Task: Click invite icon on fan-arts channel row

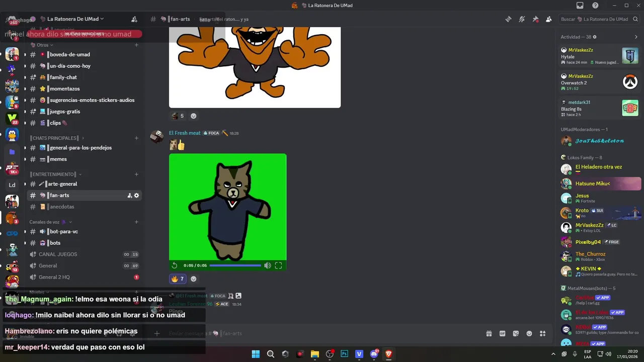Action: (x=129, y=196)
